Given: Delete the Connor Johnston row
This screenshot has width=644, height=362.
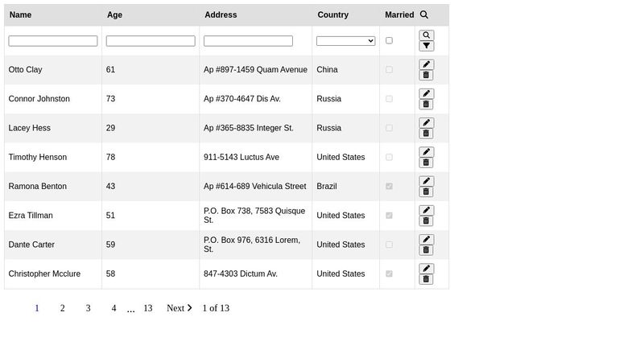Looking at the screenshot, I should [427, 105].
